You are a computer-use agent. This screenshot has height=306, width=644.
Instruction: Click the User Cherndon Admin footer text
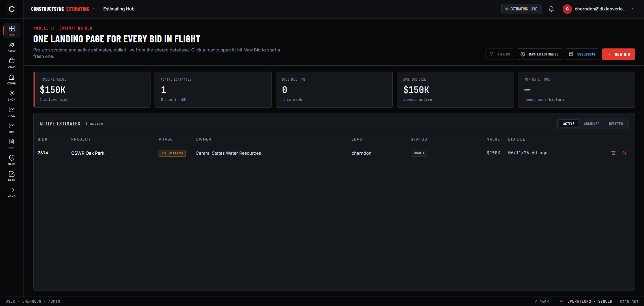pos(33,302)
